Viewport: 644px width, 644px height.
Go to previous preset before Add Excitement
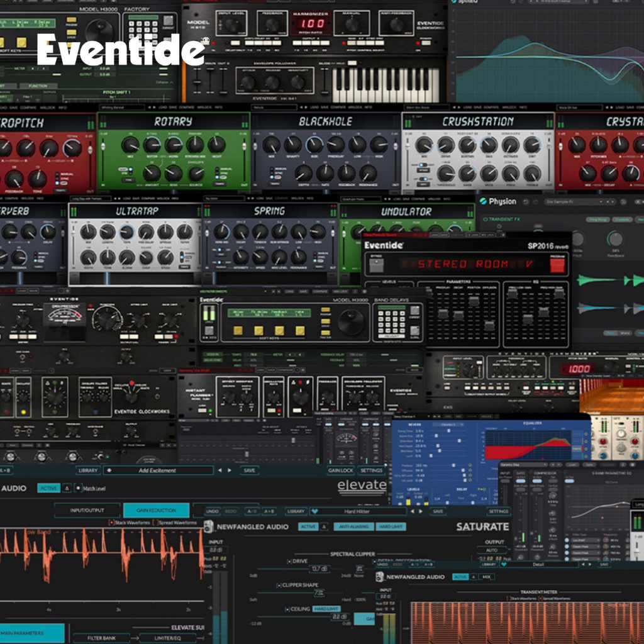pos(219,470)
